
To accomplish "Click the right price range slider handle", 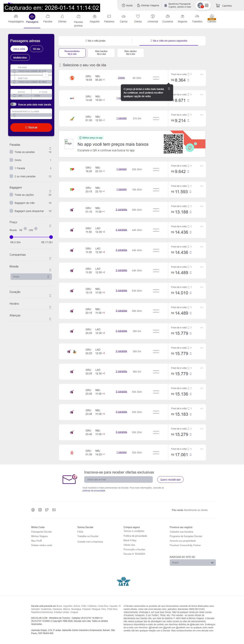I will [x=51, y=237].
